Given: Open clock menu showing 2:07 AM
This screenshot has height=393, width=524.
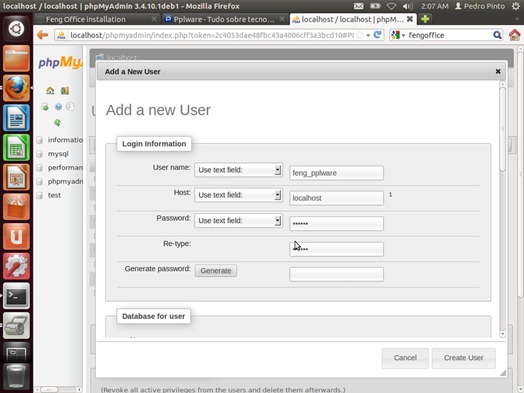Looking at the screenshot, I should pyautogui.click(x=434, y=6).
